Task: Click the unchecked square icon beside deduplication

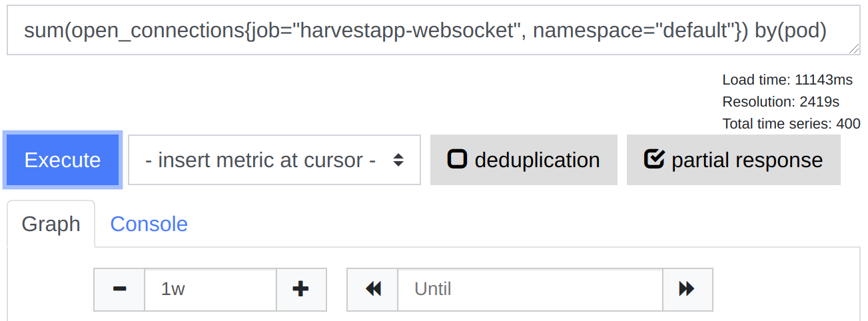Action: point(457,160)
